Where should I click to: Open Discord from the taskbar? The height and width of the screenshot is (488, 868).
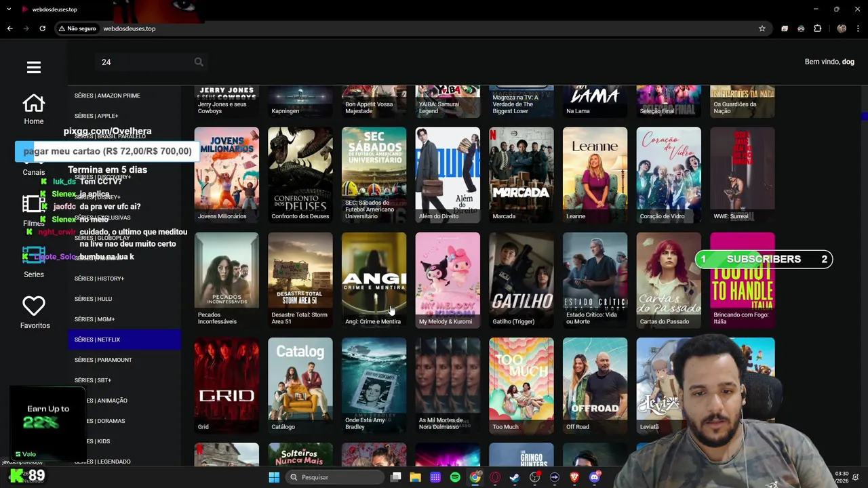(x=595, y=477)
